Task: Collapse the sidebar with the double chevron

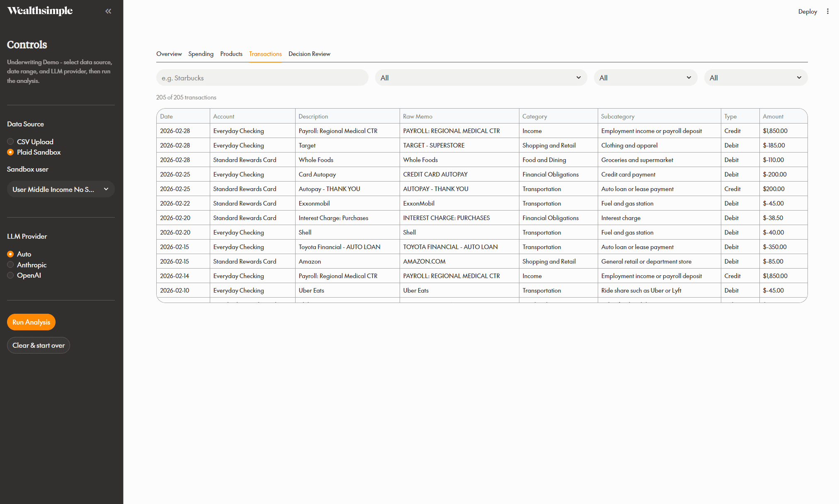Action: (108, 11)
